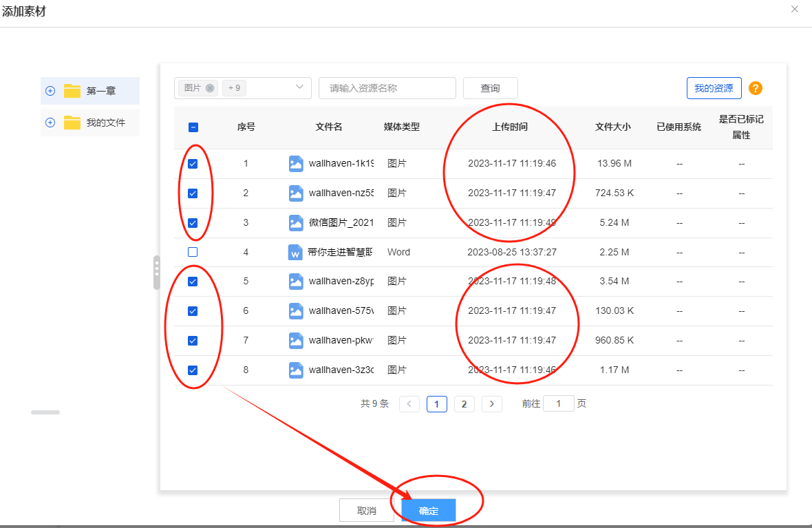Toggle the select-all checkbox in table header

click(x=193, y=127)
